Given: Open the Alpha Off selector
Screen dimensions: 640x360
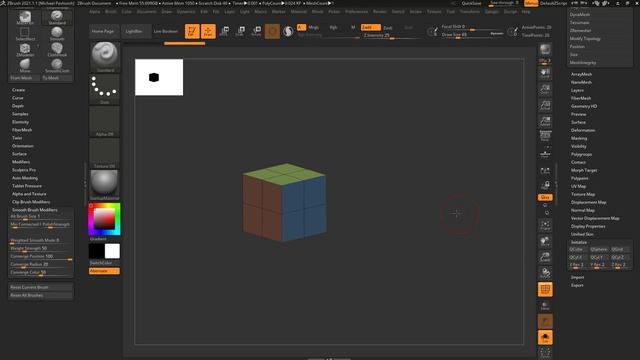Looking at the screenshot, I should tap(104, 121).
